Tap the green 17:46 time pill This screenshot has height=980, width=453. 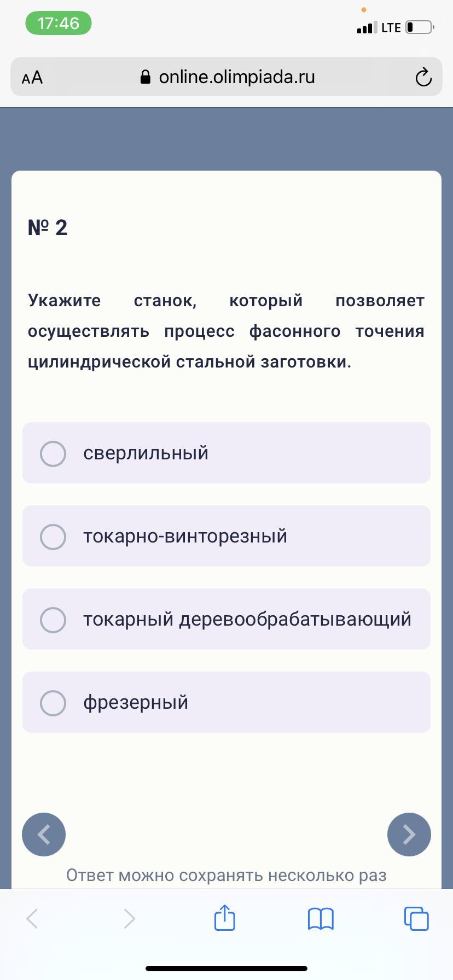click(x=59, y=24)
